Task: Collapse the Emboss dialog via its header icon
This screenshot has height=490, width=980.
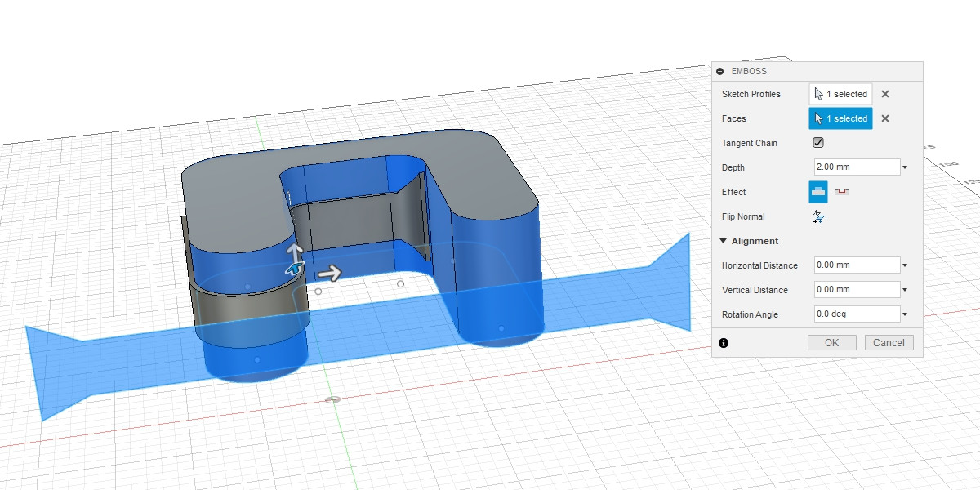Action: [x=720, y=71]
